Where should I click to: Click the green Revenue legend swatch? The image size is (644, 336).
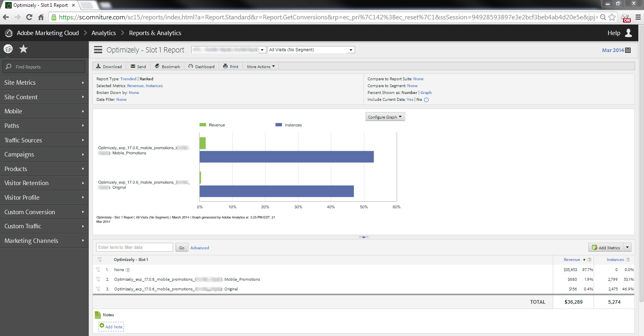203,125
